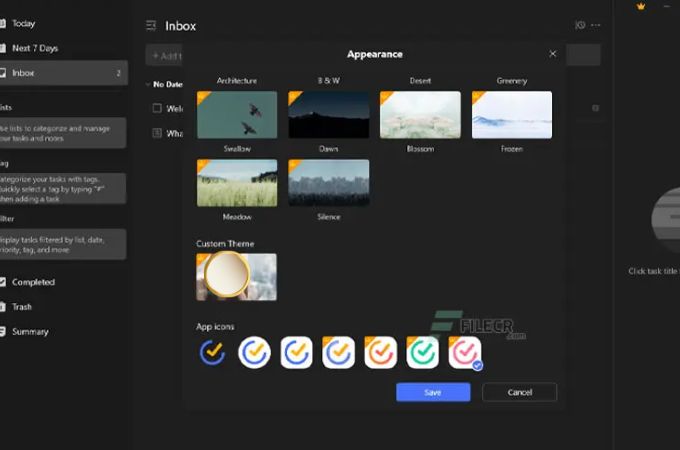Check off the first task checkbox under No Date
The height and width of the screenshot is (450, 680).
click(157, 108)
